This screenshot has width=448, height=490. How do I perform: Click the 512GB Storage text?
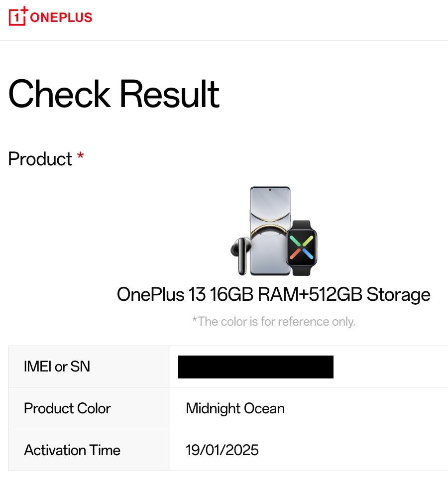[x=369, y=295]
